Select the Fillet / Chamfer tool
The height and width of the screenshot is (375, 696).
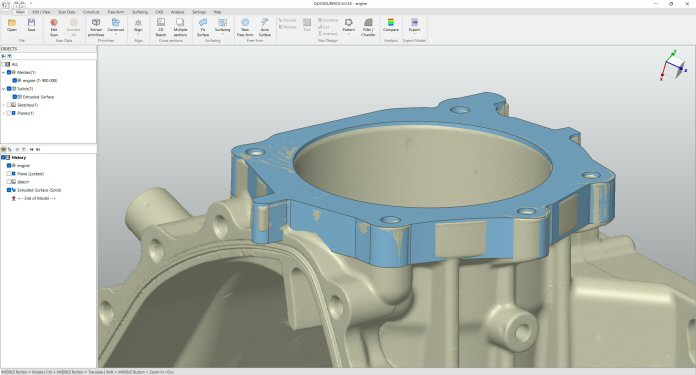(x=368, y=27)
